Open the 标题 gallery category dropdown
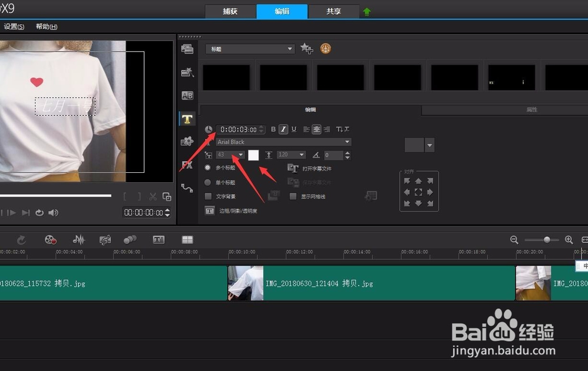Image resolution: width=588 pixels, height=371 pixels. pyautogui.click(x=249, y=48)
